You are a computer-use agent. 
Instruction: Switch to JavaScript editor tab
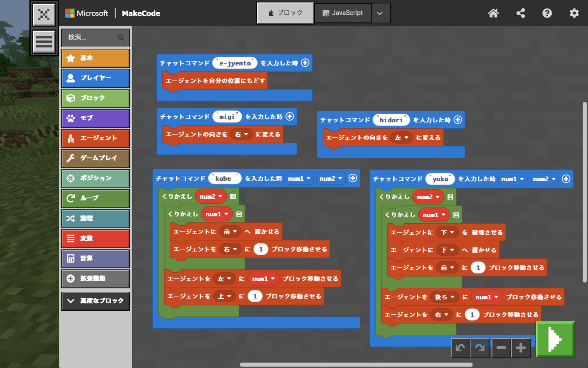[x=343, y=13]
